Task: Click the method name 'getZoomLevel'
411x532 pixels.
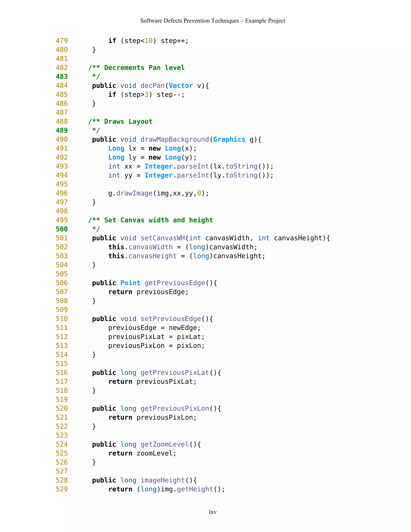Action: (x=165, y=444)
